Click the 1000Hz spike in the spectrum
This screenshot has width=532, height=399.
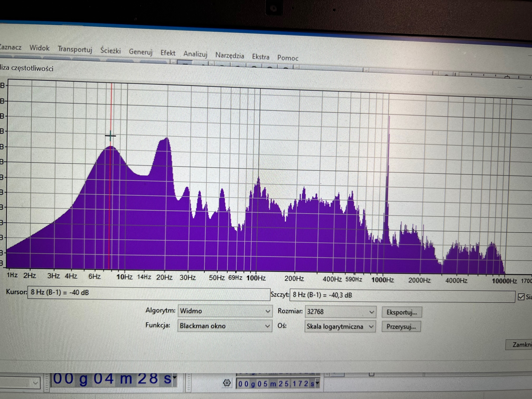point(388,172)
